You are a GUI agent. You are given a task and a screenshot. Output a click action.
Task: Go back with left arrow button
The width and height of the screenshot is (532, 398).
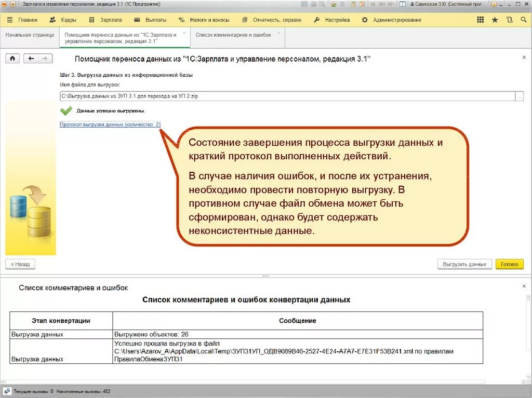pos(31,58)
